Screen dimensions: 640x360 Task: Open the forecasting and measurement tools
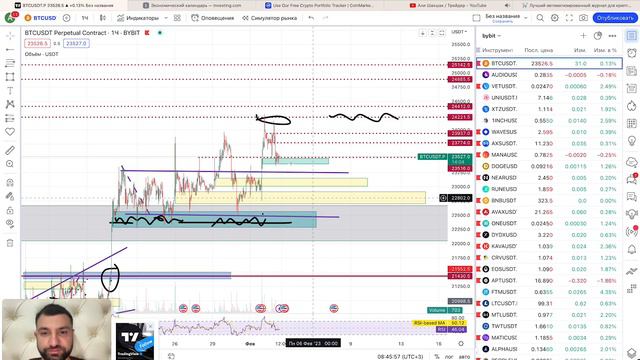coord(10,118)
